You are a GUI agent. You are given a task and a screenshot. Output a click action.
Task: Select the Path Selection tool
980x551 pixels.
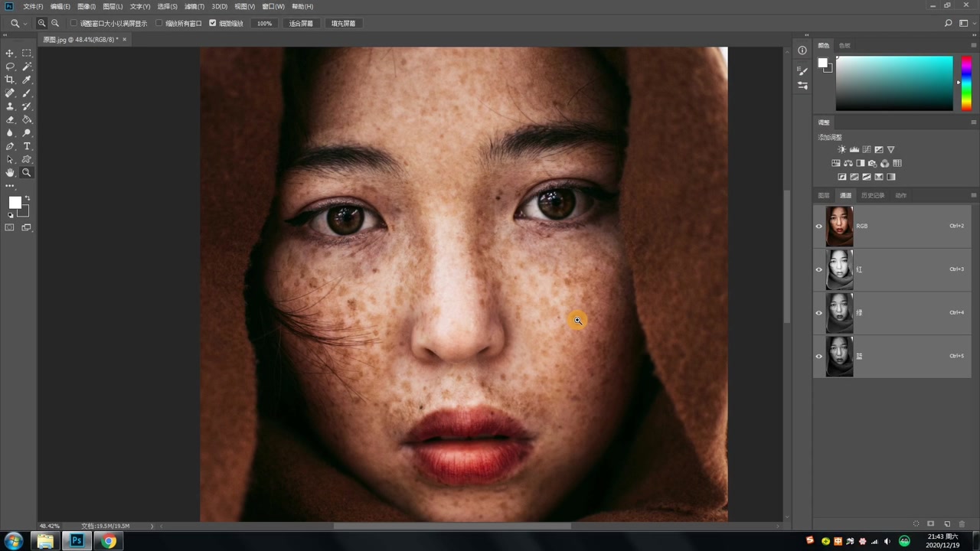[x=10, y=160]
